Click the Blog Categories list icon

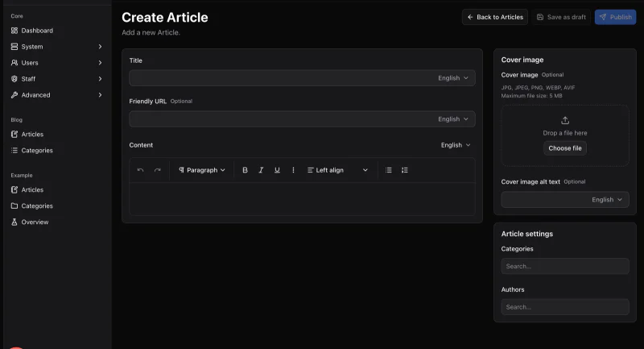pyautogui.click(x=14, y=150)
